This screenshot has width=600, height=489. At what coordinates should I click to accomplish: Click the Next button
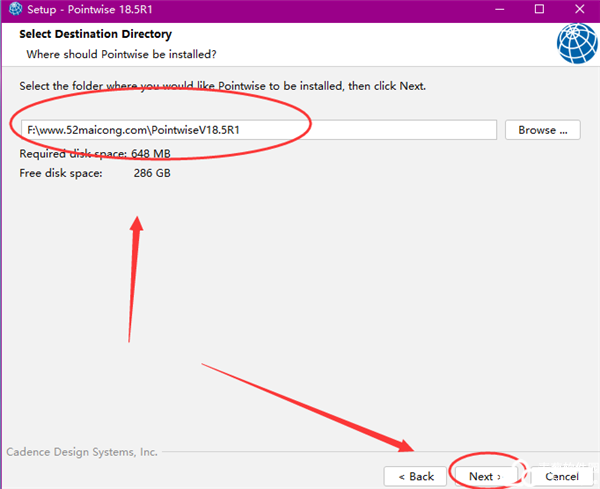[x=485, y=476]
